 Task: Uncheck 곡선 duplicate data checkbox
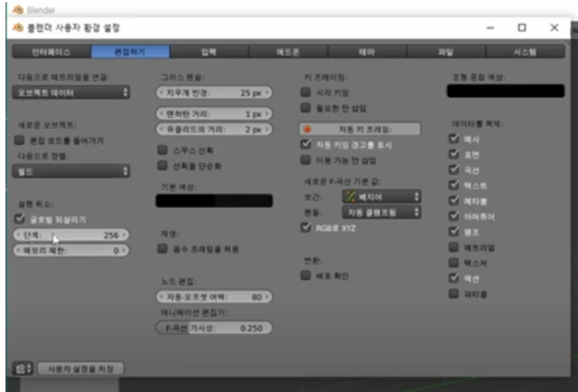pos(454,170)
